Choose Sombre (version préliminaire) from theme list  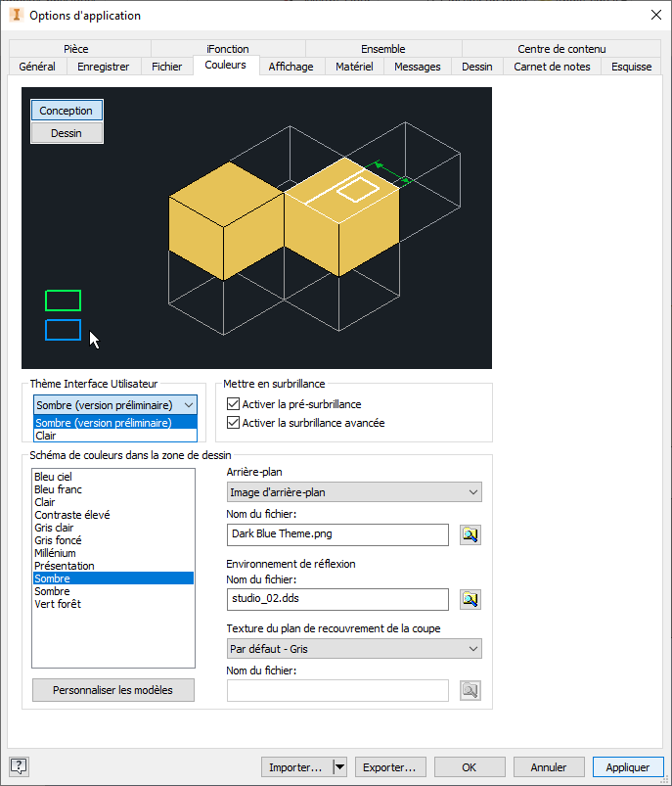coord(115,423)
